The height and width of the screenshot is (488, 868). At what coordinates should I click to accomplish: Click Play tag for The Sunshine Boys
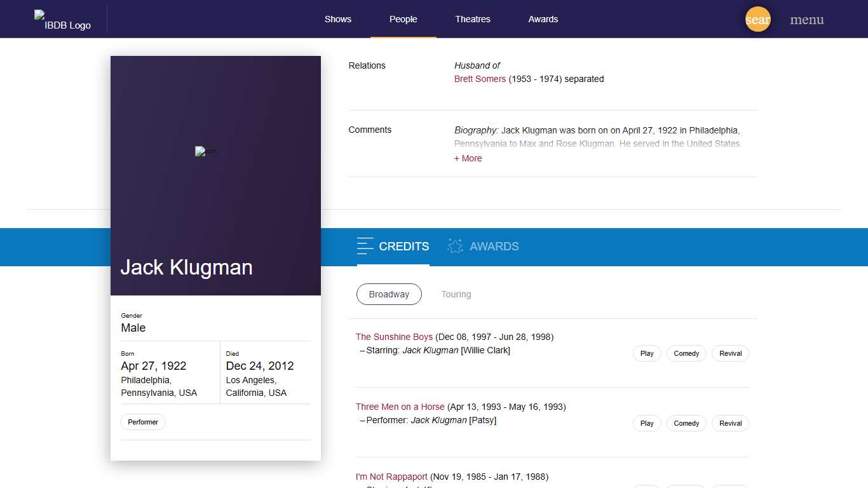[x=647, y=353]
